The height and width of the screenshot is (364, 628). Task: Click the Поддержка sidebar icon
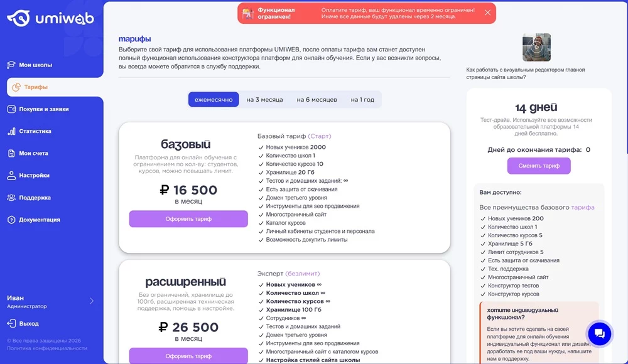pyautogui.click(x=11, y=198)
